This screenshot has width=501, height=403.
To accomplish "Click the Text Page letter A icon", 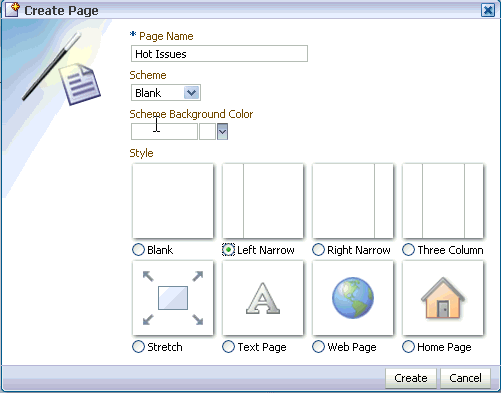I will (x=263, y=298).
